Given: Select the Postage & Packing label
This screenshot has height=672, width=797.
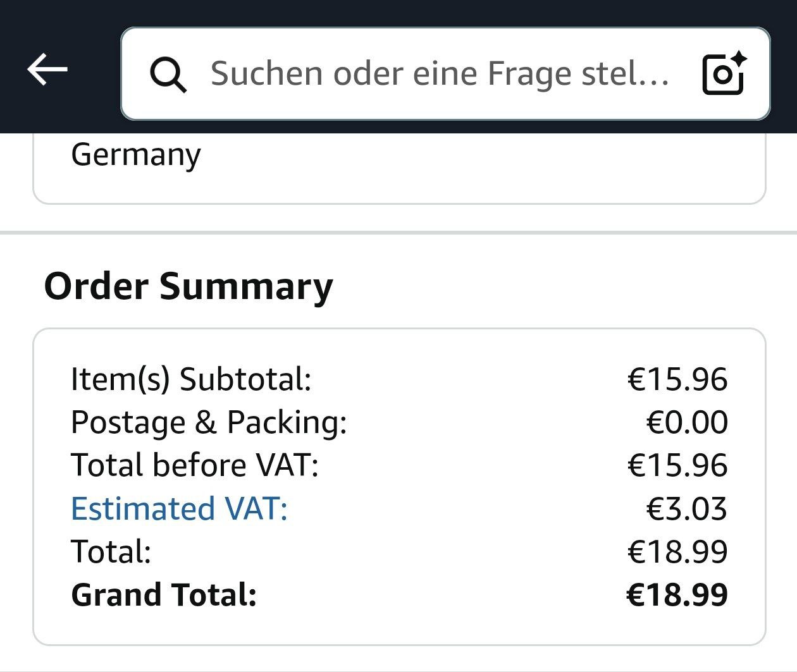Looking at the screenshot, I should [209, 422].
